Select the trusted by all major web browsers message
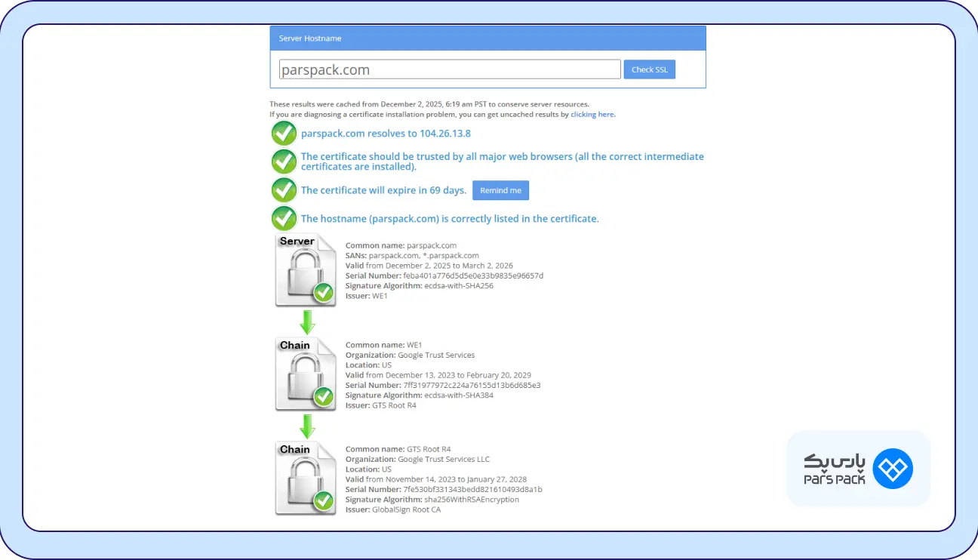 pyautogui.click(x=503, y=162)
